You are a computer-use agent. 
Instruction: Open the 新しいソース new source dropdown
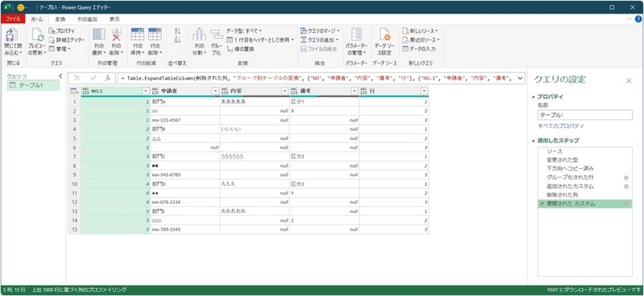tap(420, 31)
